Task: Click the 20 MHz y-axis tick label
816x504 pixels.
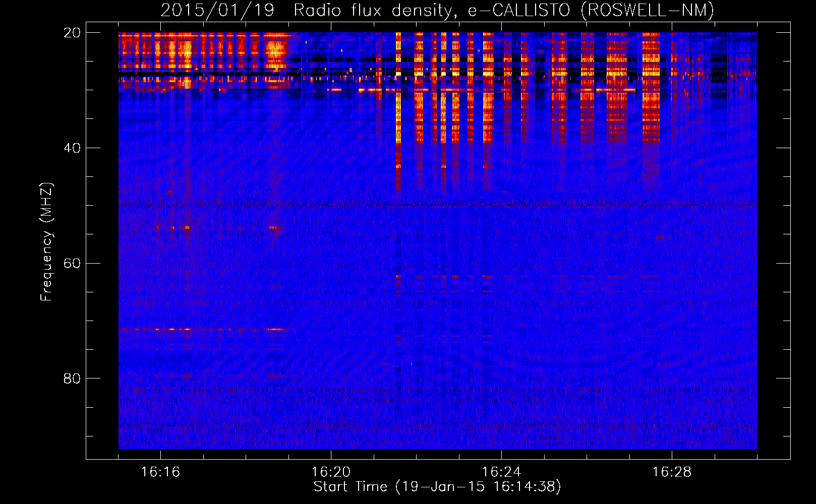Action: tap(72, 33)
